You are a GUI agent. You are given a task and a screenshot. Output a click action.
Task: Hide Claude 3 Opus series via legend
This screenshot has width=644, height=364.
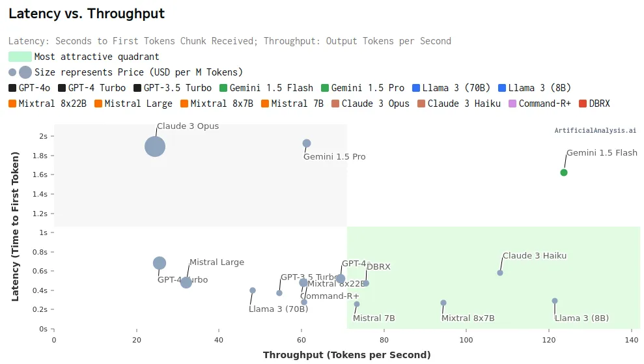[370, 104]
